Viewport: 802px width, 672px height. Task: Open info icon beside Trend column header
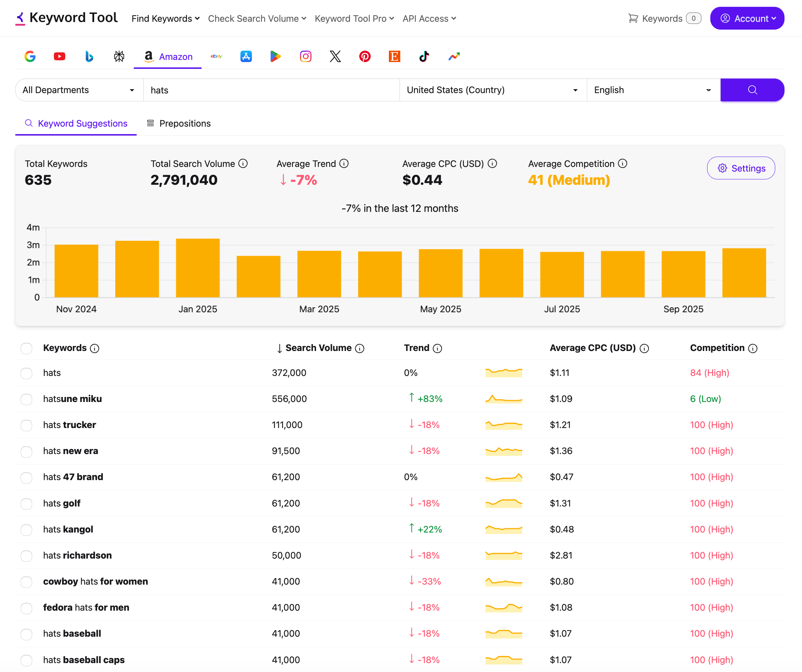coord(438,348)
